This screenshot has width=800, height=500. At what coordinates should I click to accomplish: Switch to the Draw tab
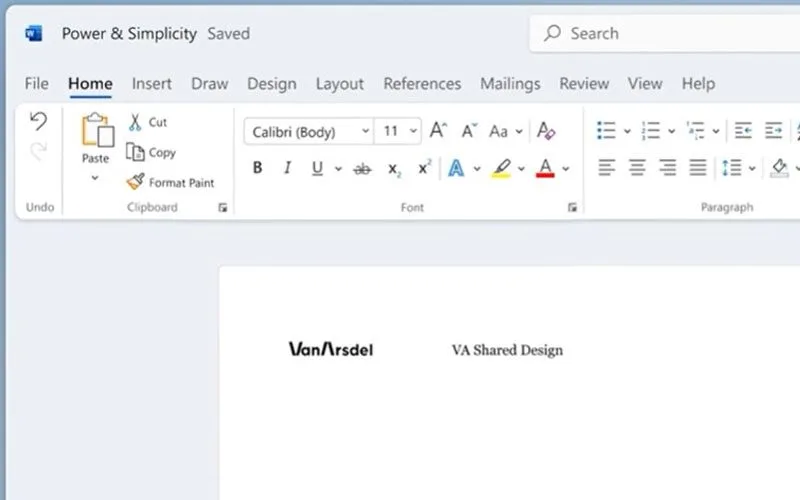pos(209,83)
